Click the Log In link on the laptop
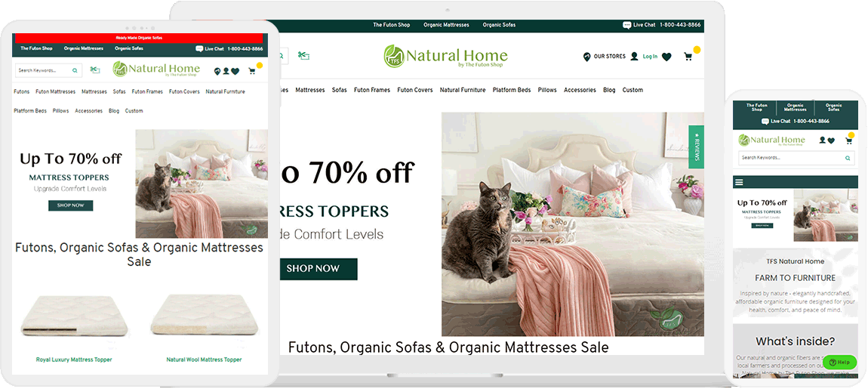This screenshot has width=868, height=389. 650,57
